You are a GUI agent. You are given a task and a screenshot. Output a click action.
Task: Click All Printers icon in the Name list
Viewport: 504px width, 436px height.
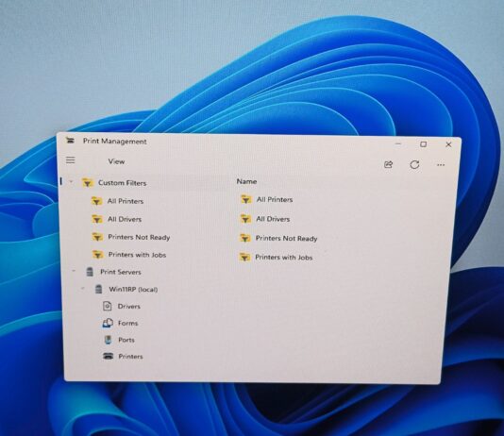coord(246,199)
